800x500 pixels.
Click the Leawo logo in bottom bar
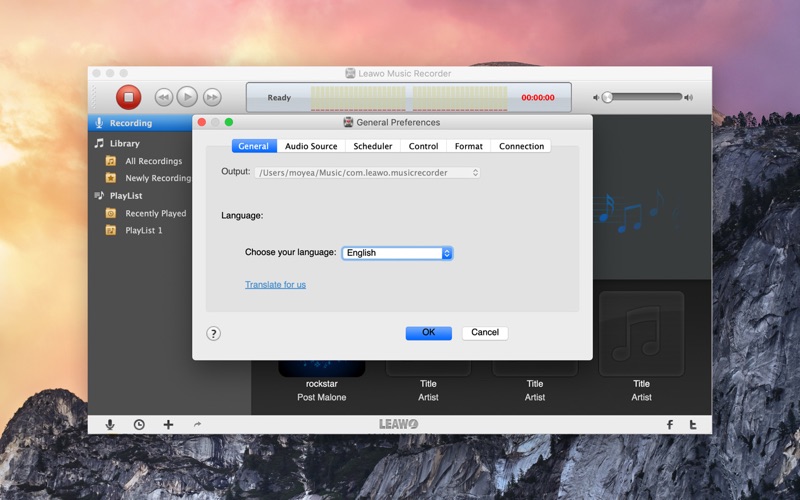pyautogui.click(x=398, y=424)
